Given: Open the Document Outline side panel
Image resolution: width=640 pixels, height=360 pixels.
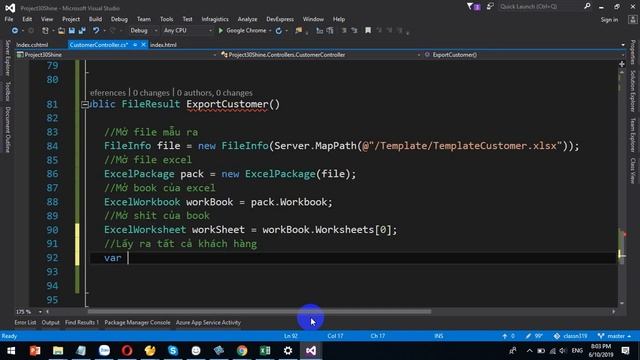Looking at the screenshot, I should [x=7, y=130].
